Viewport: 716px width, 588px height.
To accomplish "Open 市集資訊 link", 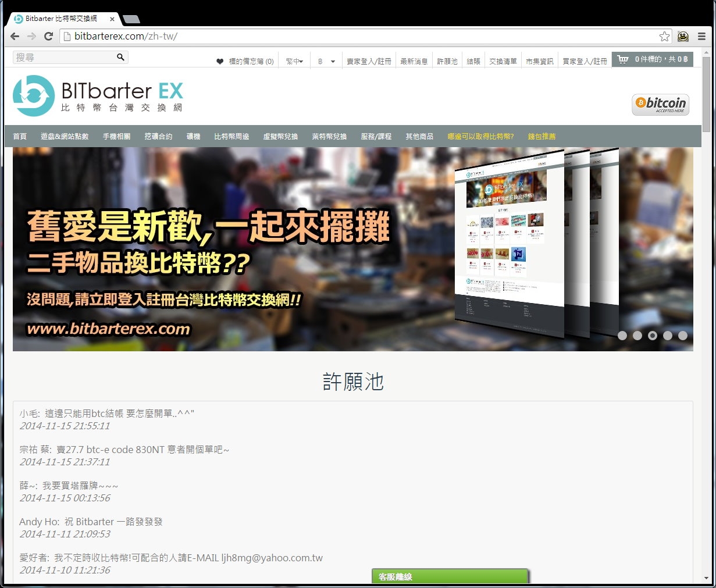I will click(x=540, y=61).
